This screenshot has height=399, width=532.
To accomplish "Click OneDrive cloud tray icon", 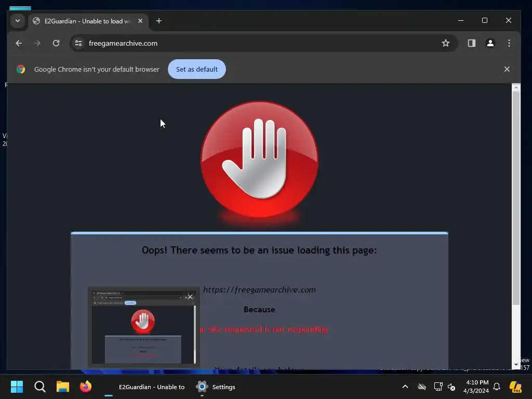I will [x=422, y=387].
